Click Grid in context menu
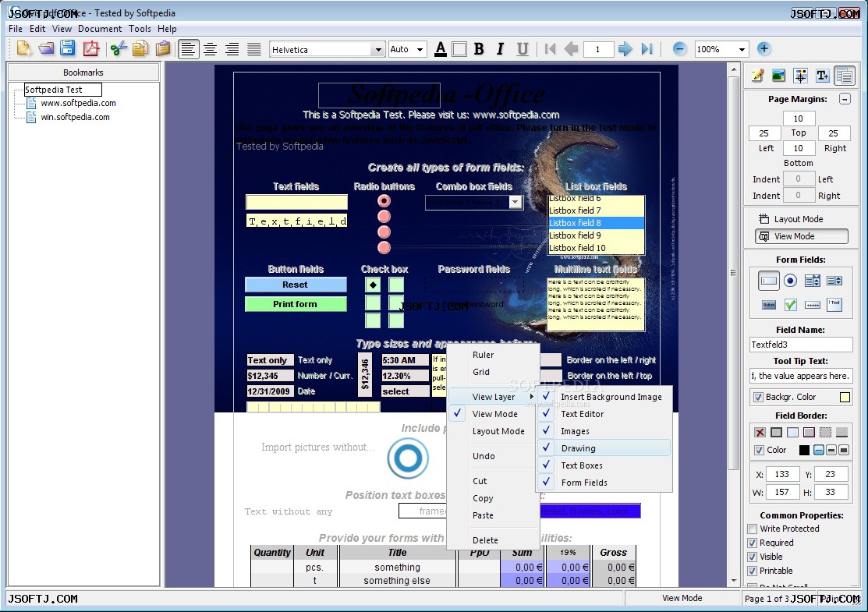 493,372
